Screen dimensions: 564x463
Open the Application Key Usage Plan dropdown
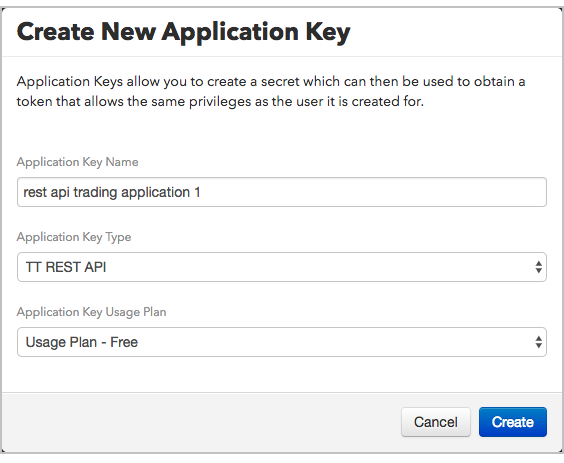pyautogui.click(x=282, y=342)
